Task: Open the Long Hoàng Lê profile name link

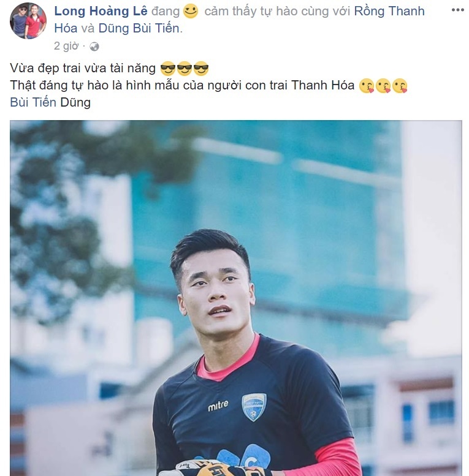Action: click(x=101, y=11)
